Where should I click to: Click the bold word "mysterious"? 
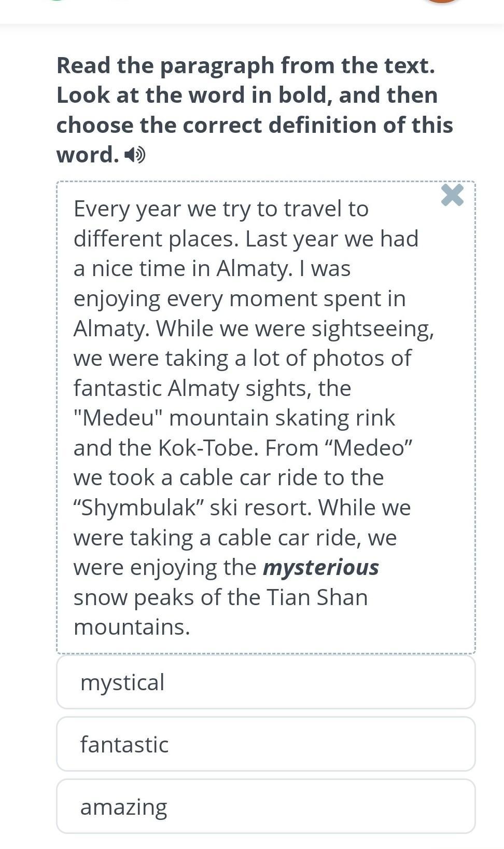(x=320, y=567)
